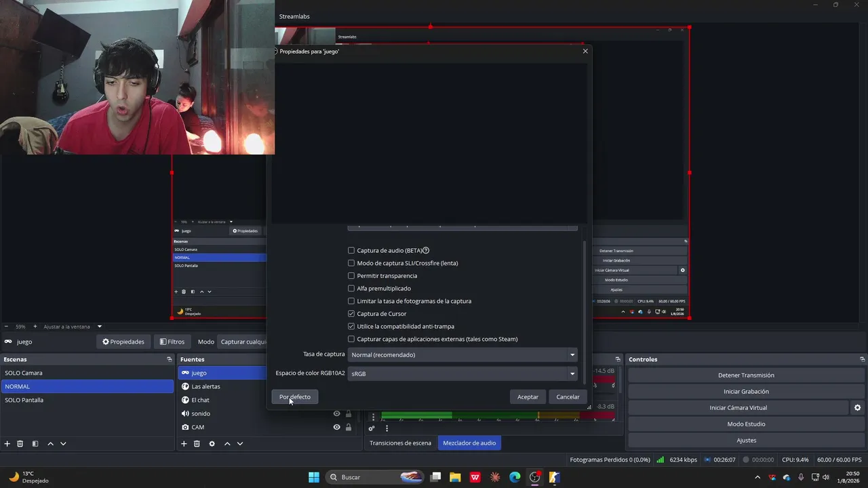Click Detener Transmisión in Controles
Image resolution: width=868 pixels, height=488 pixels.
[746, 375]
